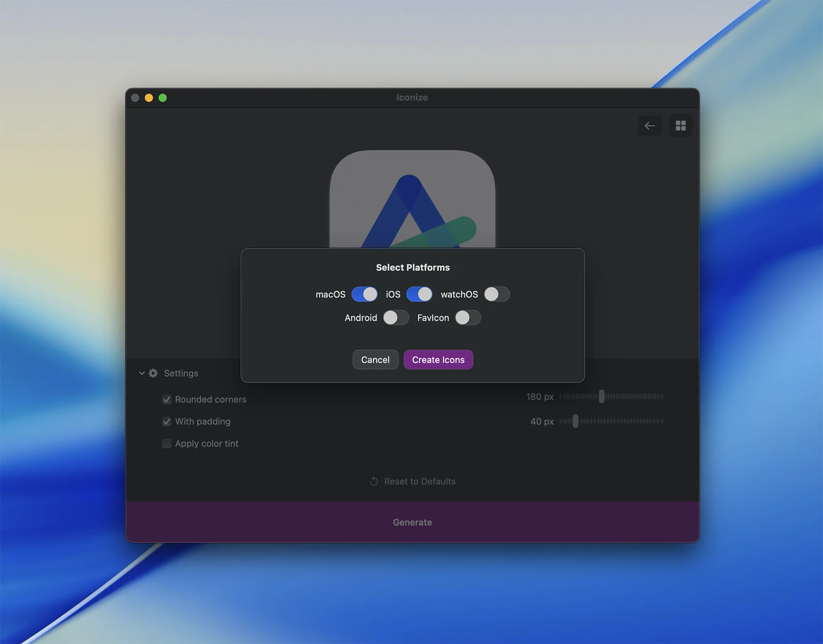823x644 pixels.
Task: Click the back arrow icon
Action: tap(649, 126)
